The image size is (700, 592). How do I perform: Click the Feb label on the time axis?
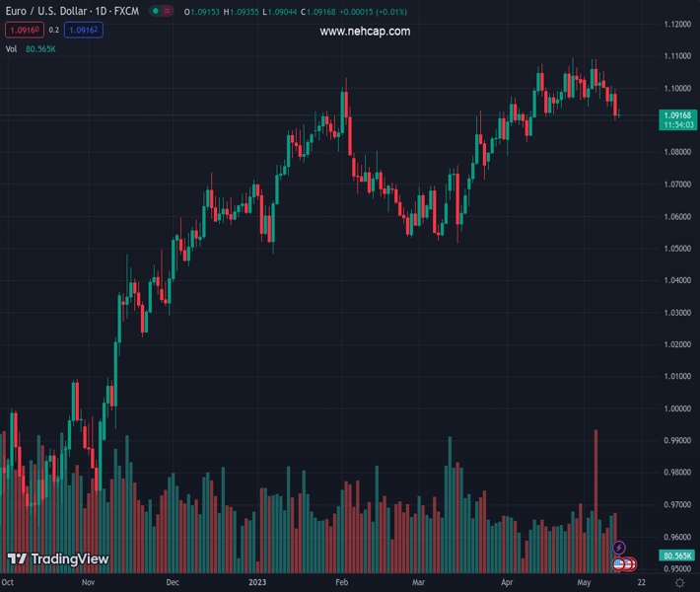pyautogui.click(x=342, y=583)
